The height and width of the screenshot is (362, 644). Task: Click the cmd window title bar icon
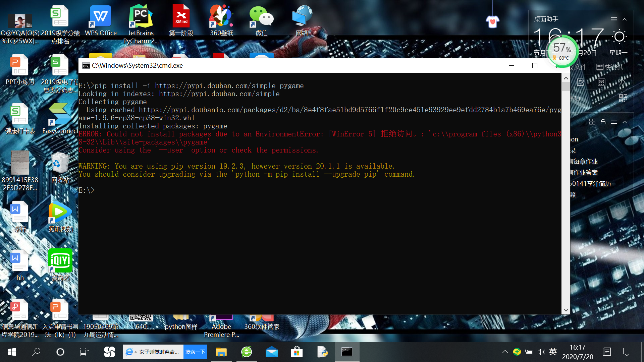coord(86,65)
